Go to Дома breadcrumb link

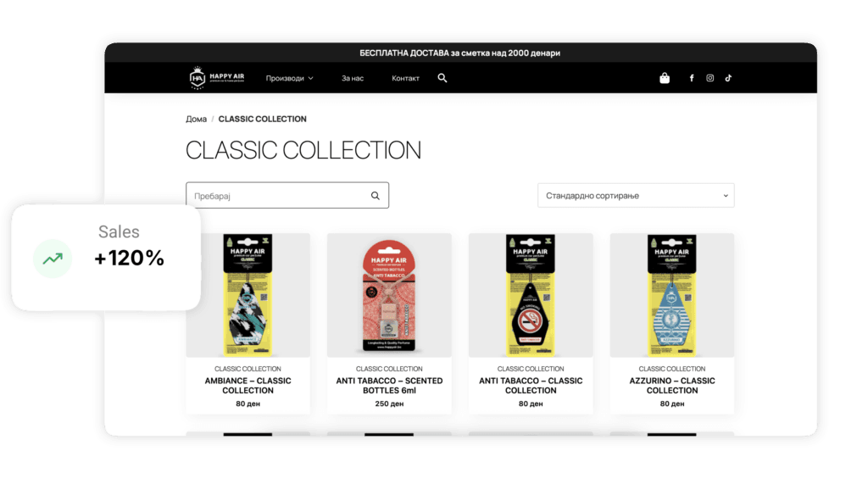(x=196, y=119)
